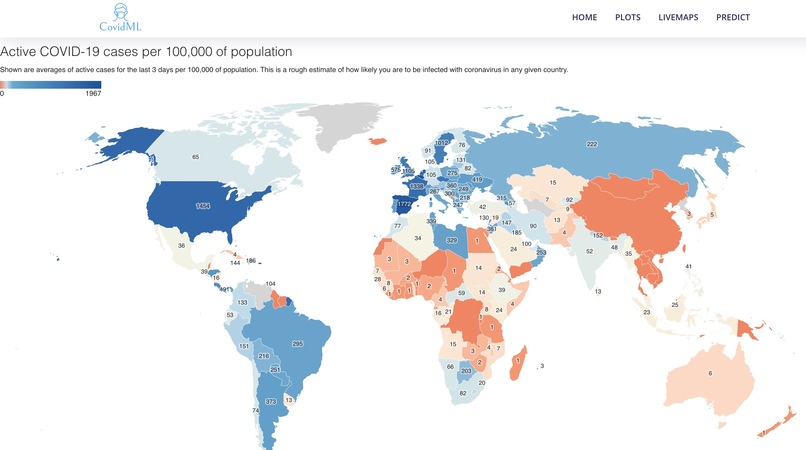
Task: Open the LIVEMAPS section
Action: (x=678, y=17)
